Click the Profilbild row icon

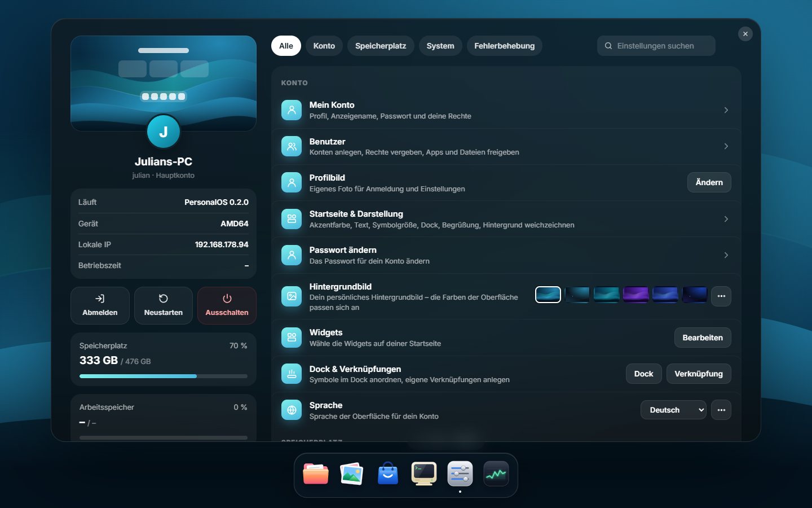[x=292, y=182]
